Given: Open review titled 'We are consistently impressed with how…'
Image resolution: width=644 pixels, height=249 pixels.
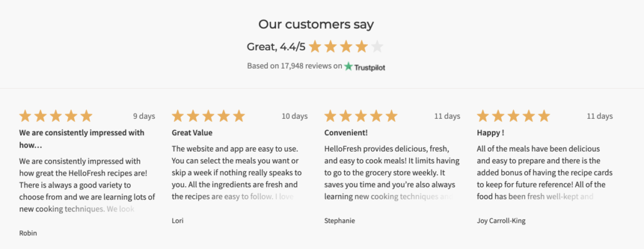Looking at the screenshot, I should (82, 139).
